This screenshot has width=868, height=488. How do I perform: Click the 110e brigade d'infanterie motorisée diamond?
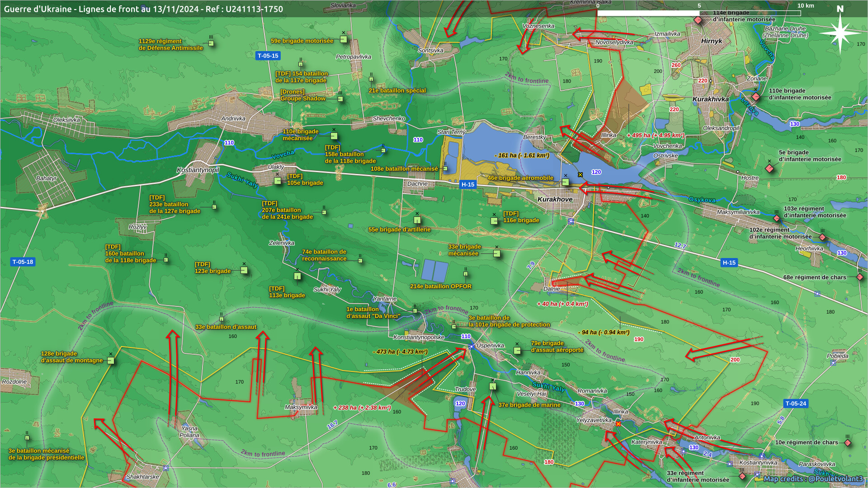tap(756, 96)
